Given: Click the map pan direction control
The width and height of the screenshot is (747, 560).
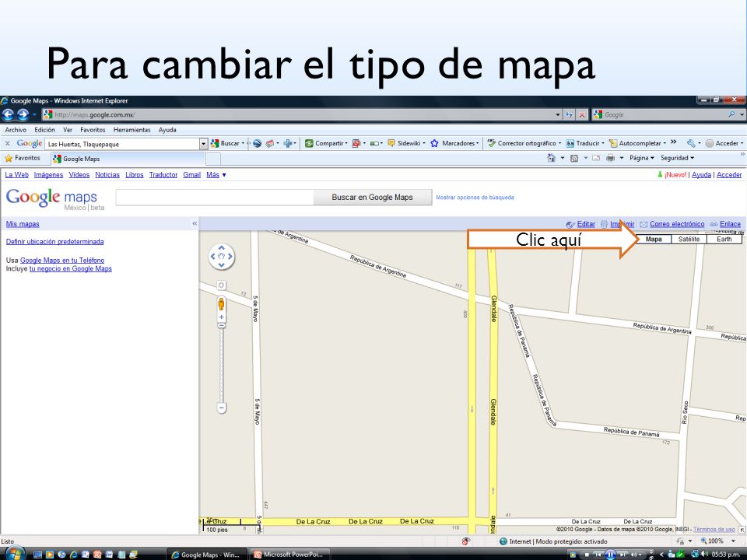Looking at the screenshot, I should (x=222, y=257).
